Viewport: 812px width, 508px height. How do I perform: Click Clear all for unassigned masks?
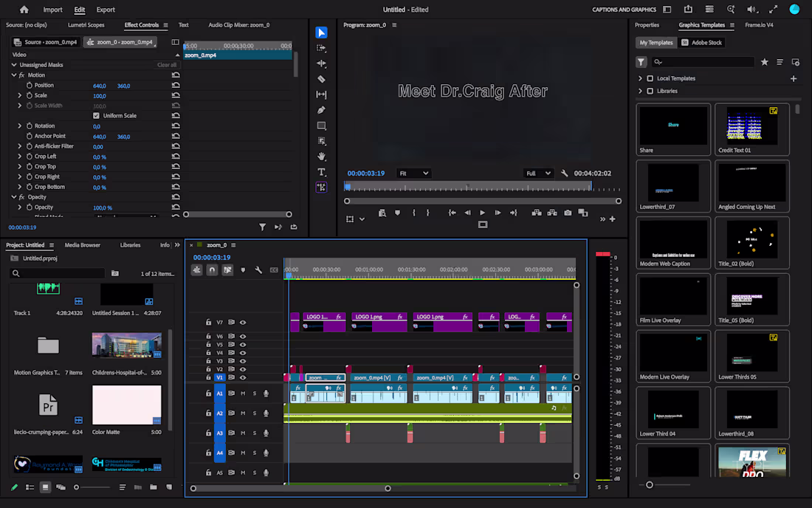pos(167,65)
